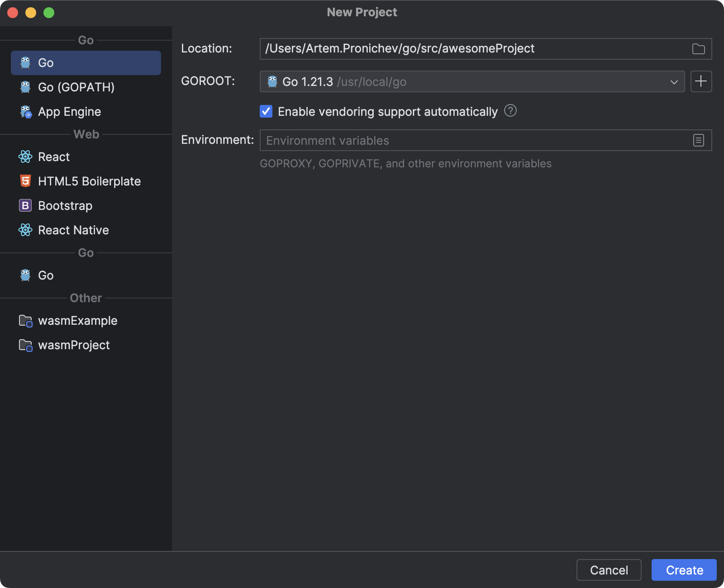This screenshot has width=724, height=588.
Task: Open the GOROOT version dropdown
Action: pyautogui.click(x=674, y=82)
